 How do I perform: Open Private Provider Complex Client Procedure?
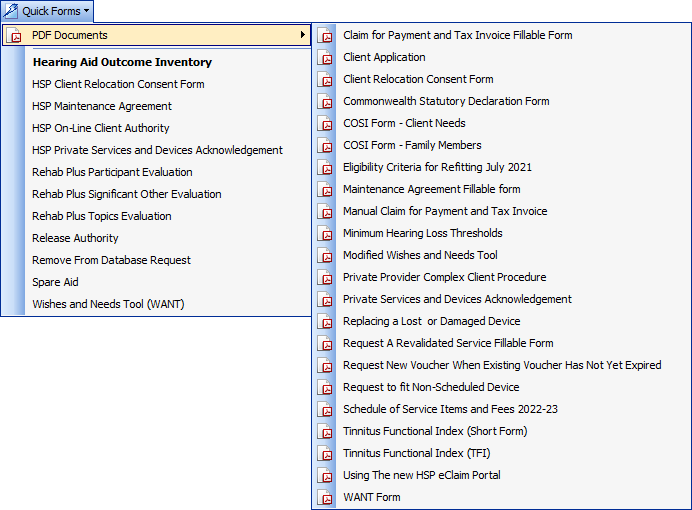coord(445,278)
